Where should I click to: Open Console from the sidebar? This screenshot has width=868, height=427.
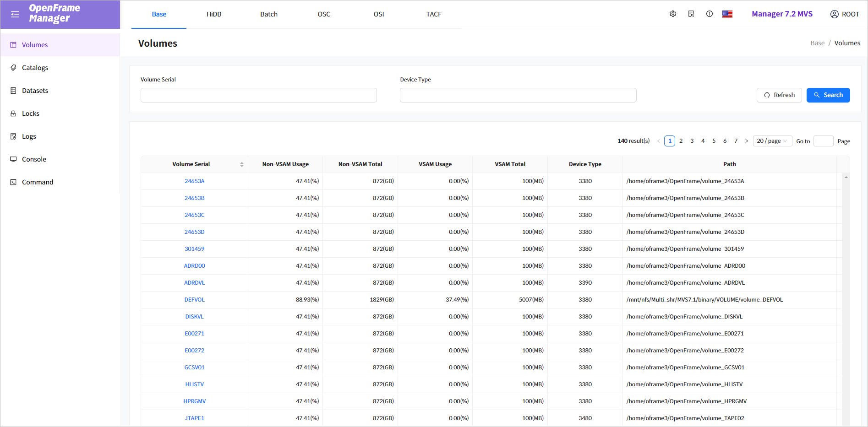point(34,159)
